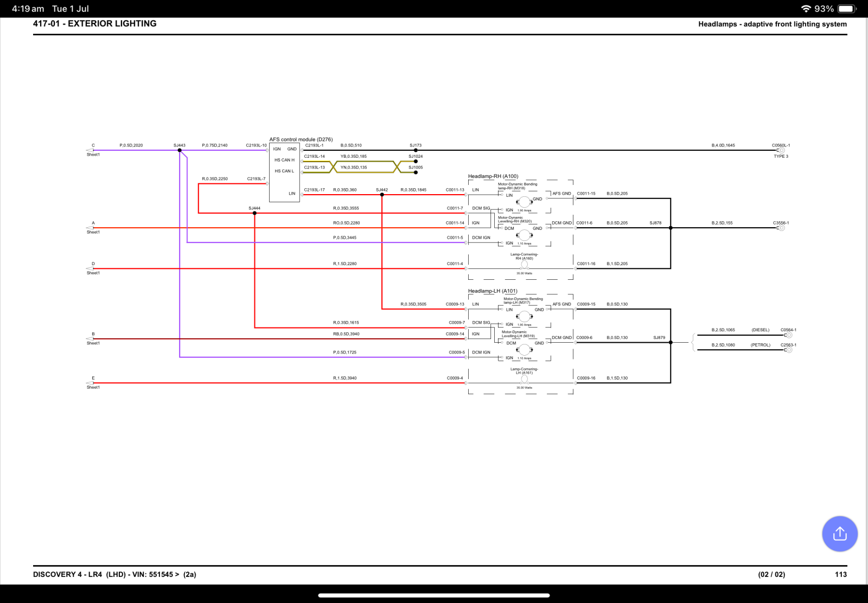Image resolution: width=868 pixels, height=603 pixels.
Task: Tap the Tue 1 Jul date
Action: tap(71, 9)
